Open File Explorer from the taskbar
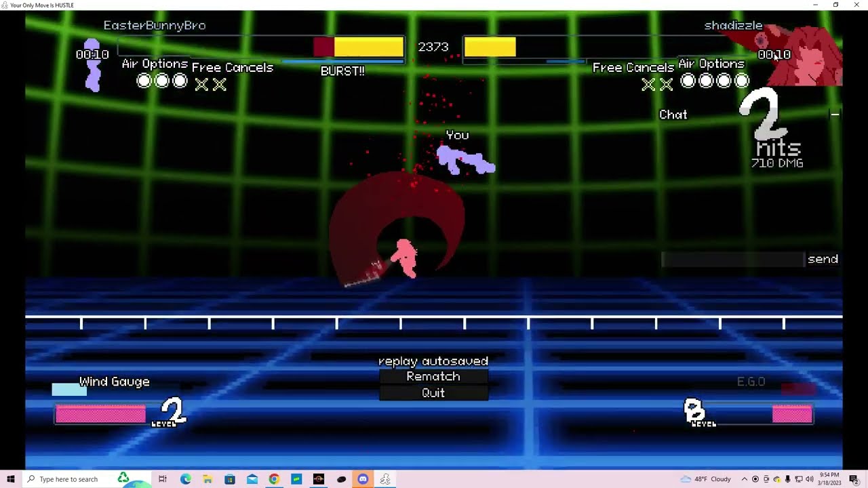This screenshot has width=868, height=488. (x=208, y=479)
